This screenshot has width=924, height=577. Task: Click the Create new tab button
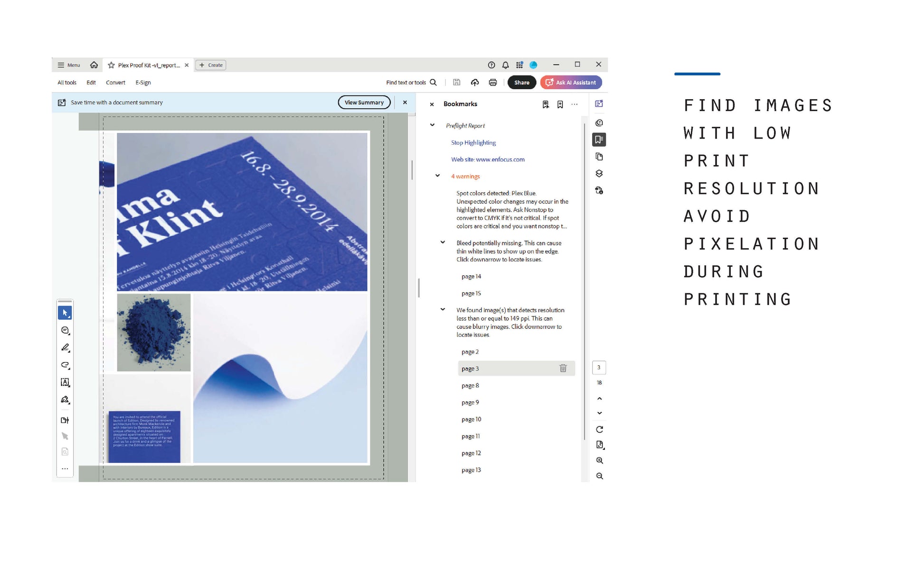(x=211, y=65)
